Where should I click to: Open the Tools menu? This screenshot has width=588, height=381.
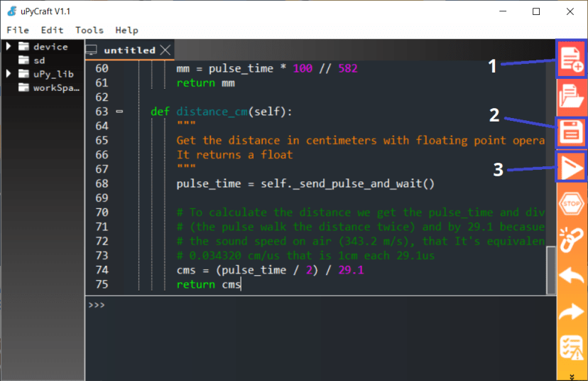89,30
